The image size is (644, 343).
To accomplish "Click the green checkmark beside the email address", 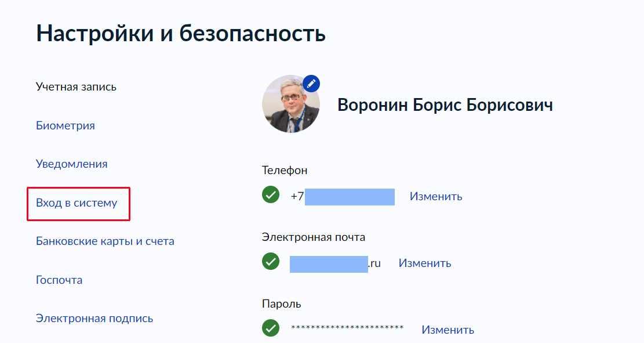I will 271,261.
